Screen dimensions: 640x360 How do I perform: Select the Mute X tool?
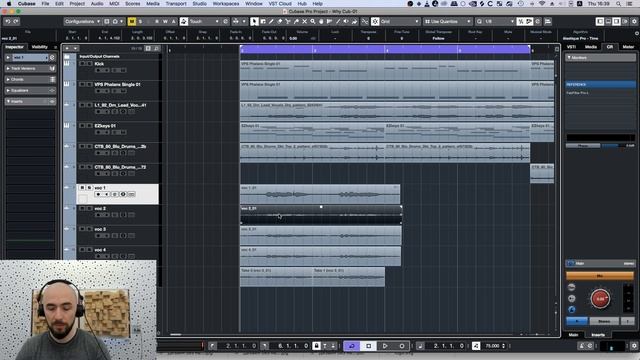coord(304,21)
